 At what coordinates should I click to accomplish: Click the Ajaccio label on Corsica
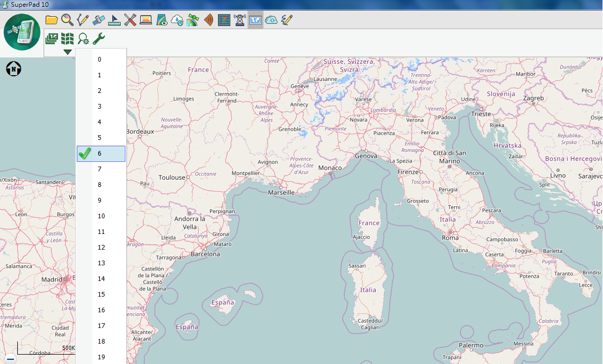361,237
